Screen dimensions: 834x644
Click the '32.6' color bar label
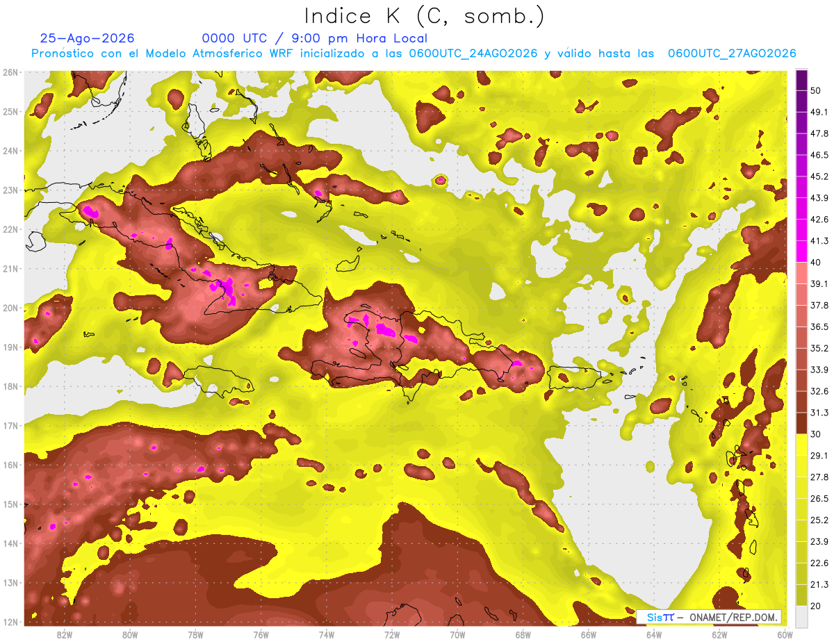pos(819,391)
